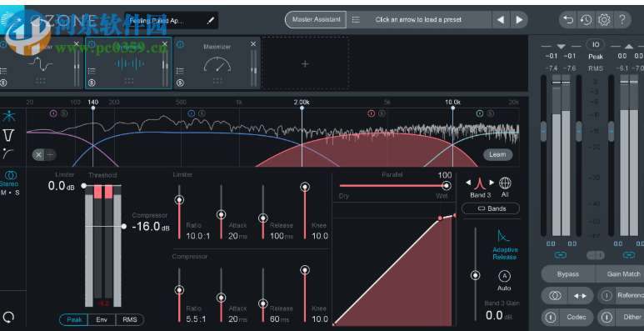Select All bands globe icon
Viewport: 644px width, 331px height.
coord(505,183)
